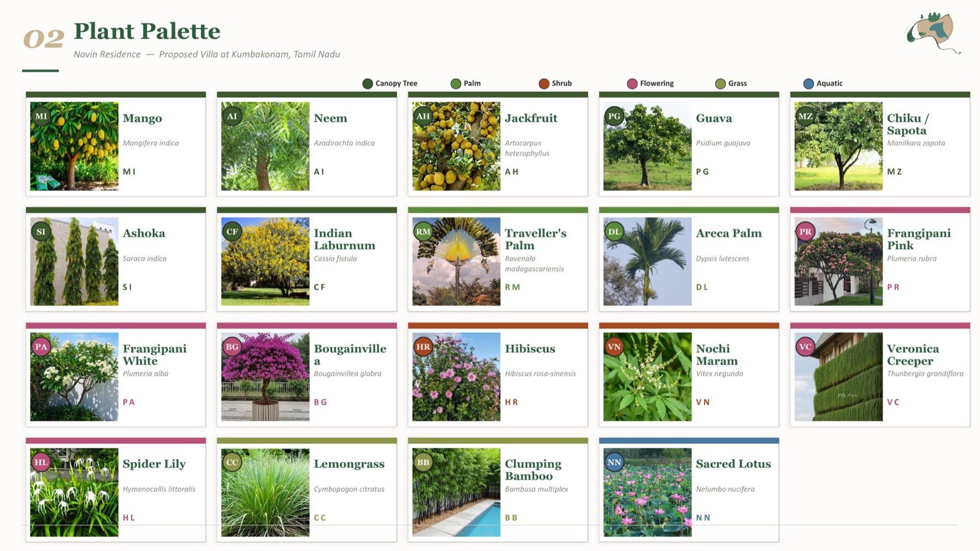Select the Palm legend dot
This screenshot has width=980, height=551.
pos(456,83)
